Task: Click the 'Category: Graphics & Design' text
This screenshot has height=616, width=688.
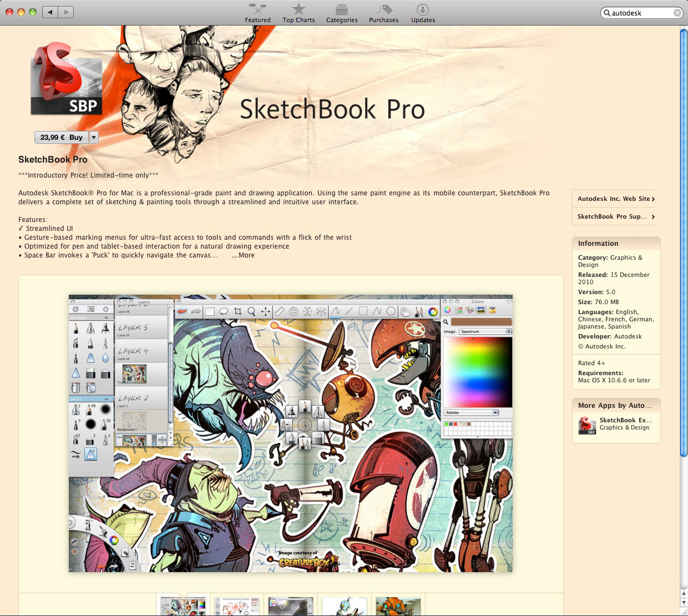Action: coord(610,261)
